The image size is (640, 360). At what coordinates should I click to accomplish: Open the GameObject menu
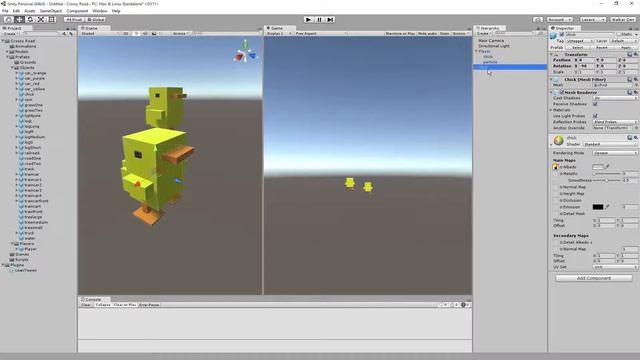(x=51, y=11)
